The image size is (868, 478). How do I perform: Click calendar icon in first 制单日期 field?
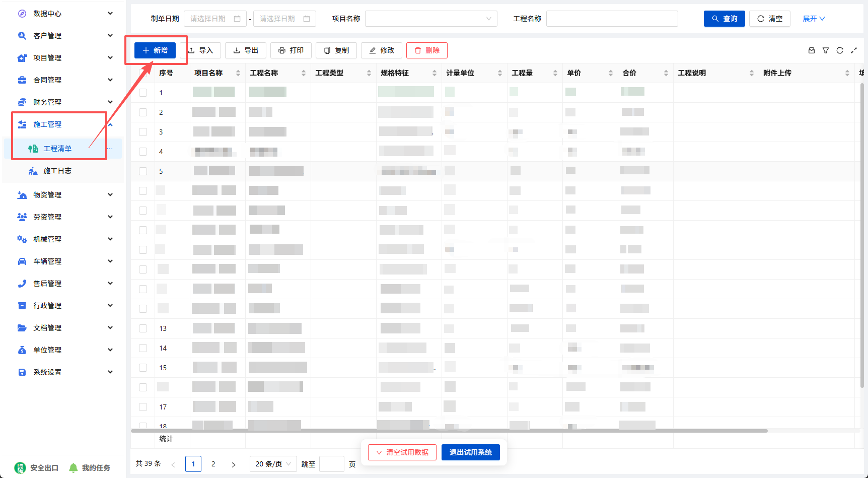(x=237, y=19)
